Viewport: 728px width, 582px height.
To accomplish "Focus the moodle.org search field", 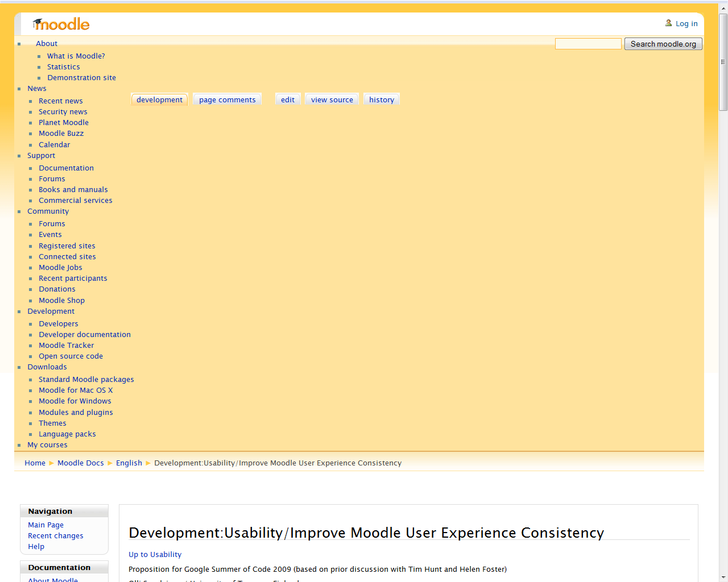I will pyautogui.click(x=588, y=44).
